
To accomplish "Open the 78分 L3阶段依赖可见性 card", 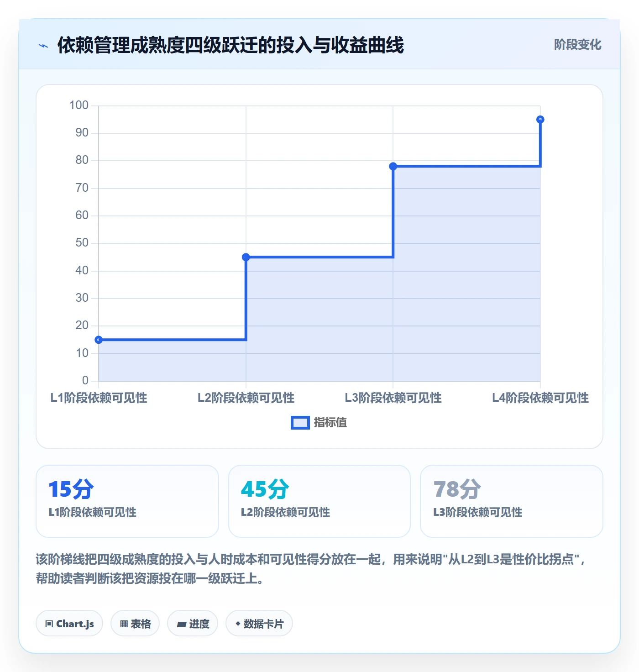I will tap(512, 501).
